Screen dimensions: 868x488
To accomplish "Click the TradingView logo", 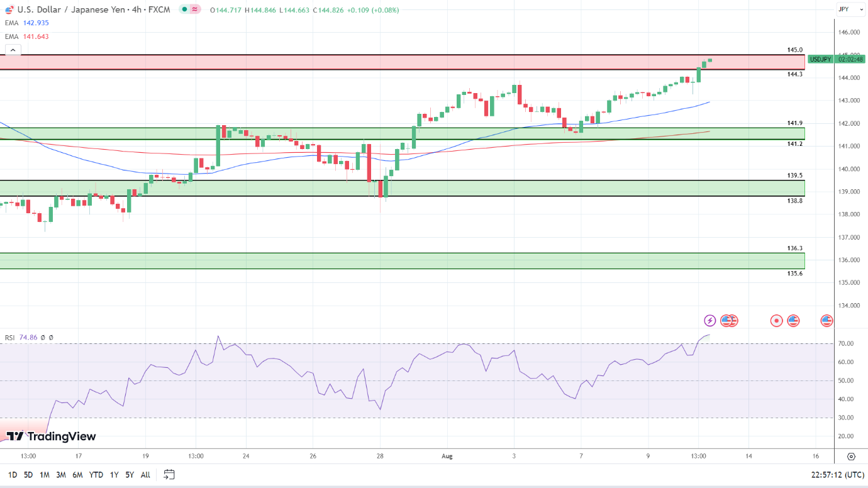I will (x=51, y=436).
